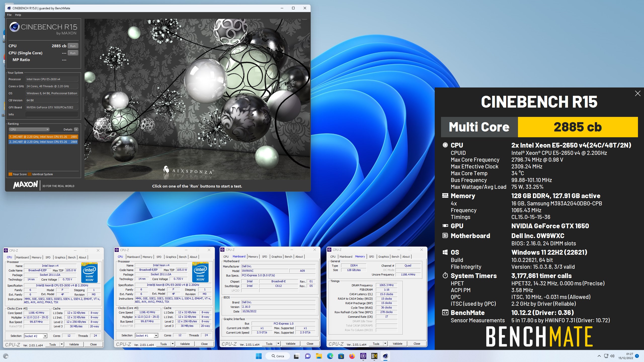Open the CPU ranking dropdown

tap(29, 129)
